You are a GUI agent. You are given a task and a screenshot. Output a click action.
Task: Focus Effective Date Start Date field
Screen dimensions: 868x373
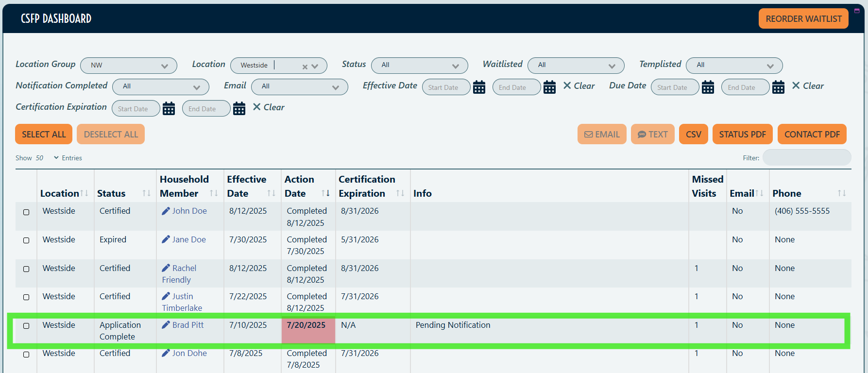click(446, 87)
